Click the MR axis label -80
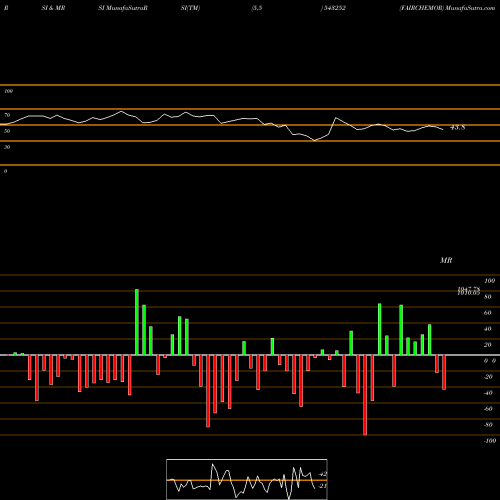 coord(488,425)
